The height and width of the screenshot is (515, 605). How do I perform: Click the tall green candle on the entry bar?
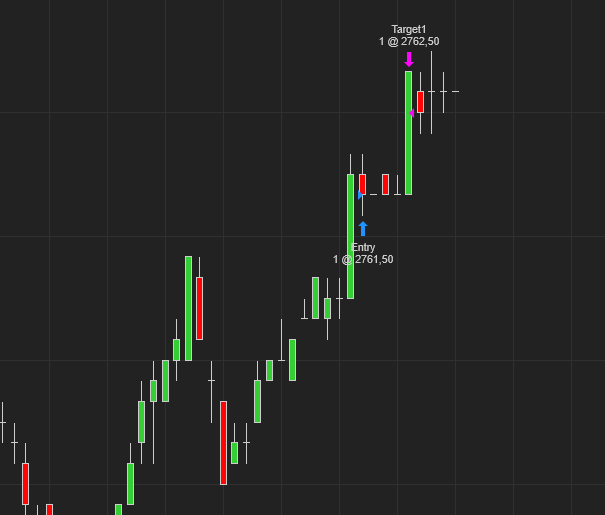350,236
